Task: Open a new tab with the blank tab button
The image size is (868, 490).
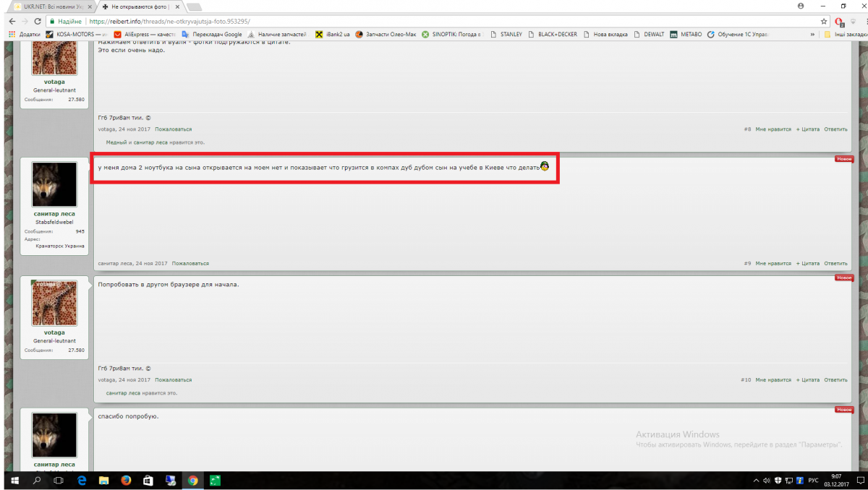Action: (194, 6)
